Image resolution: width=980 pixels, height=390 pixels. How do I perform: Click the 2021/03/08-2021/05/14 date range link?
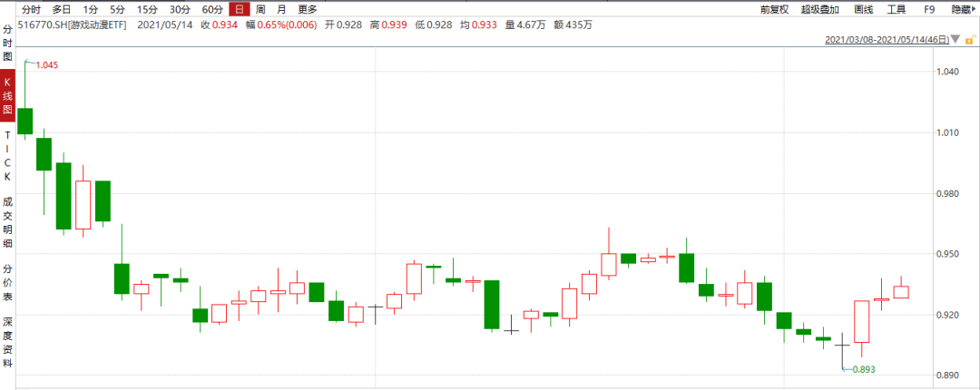tap(887, 39)
